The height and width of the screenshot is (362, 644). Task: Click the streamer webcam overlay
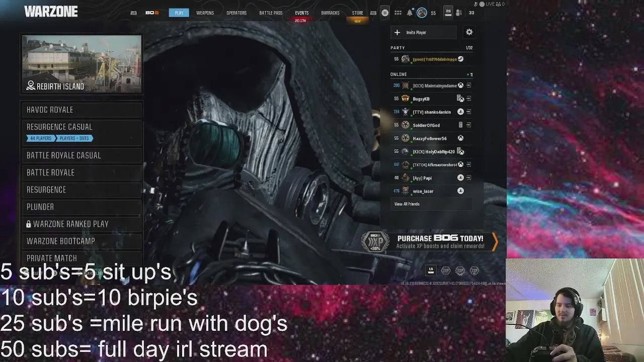point(575,310)
